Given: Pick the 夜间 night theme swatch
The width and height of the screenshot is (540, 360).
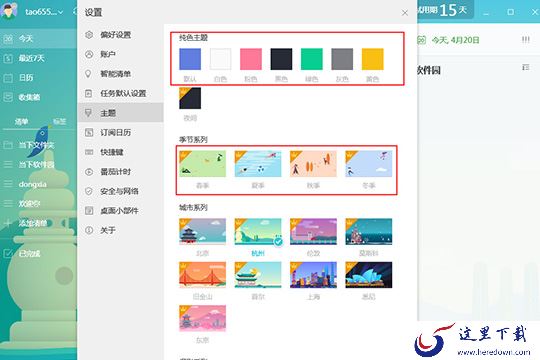Looking at the screenshot, I should point(190,98).
